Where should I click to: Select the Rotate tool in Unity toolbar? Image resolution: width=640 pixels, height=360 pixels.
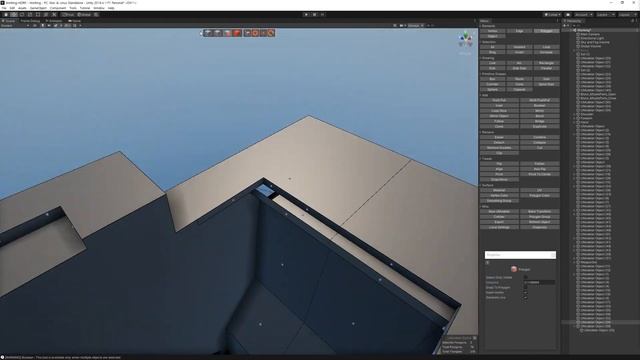[22, 15]
